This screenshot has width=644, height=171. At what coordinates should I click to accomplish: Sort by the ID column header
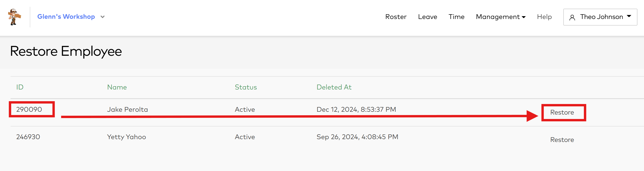20,87
